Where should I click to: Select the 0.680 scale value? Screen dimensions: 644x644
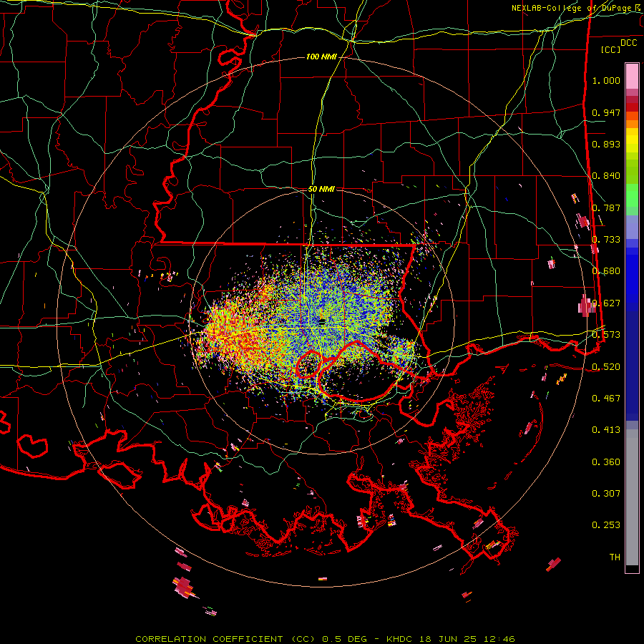click(606, 271)
